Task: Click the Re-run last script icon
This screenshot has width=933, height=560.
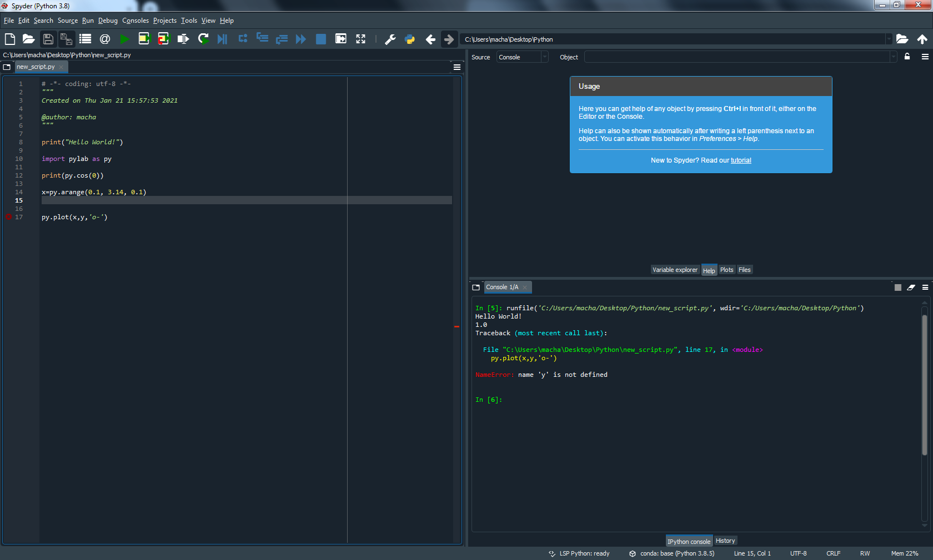Action: pos(203,39)
